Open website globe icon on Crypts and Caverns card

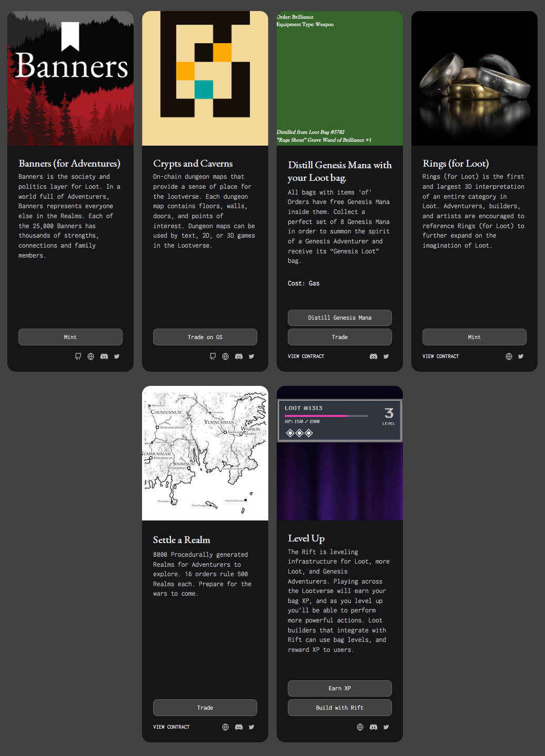(225, 356)
